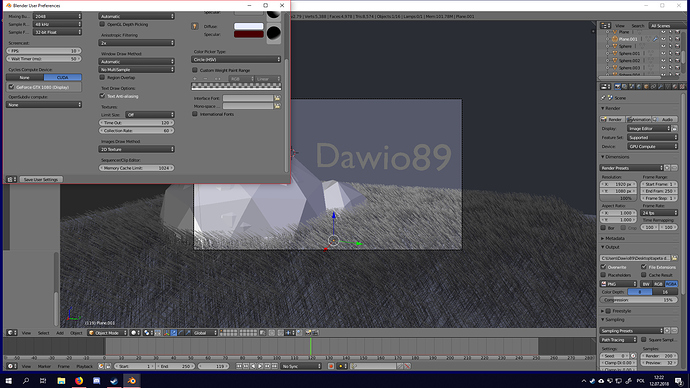Click the Animation render button
The image size is (690, 388).
click(639, 119)
